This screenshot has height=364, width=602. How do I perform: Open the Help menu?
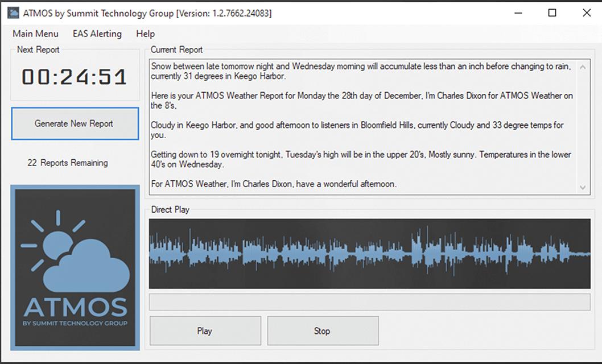click(145, 34)
